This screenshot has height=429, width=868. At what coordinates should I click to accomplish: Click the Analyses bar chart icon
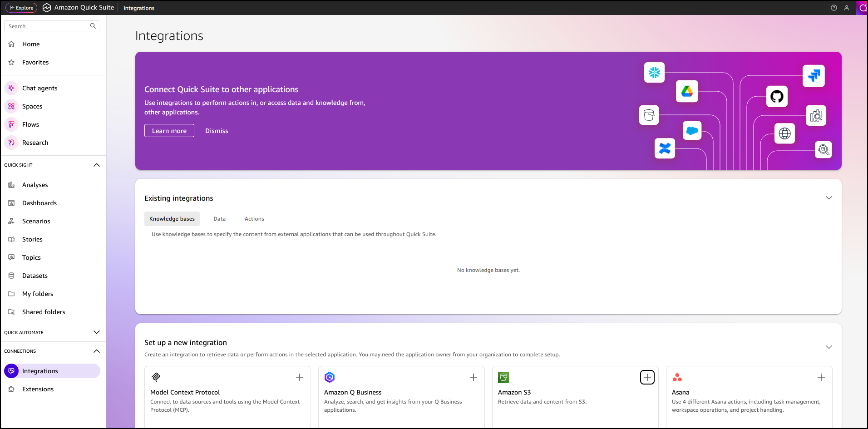(12, 185)
